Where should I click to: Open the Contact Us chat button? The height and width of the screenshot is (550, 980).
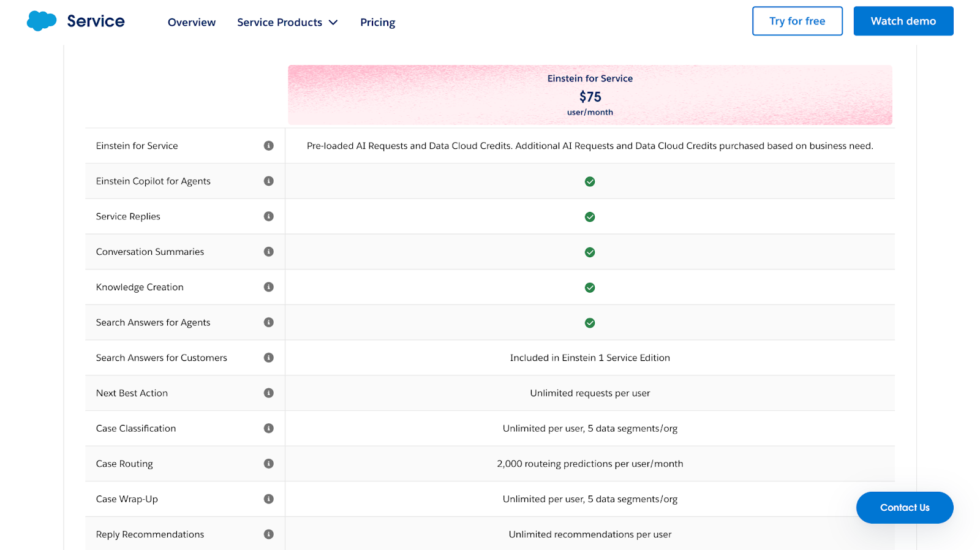905,508
